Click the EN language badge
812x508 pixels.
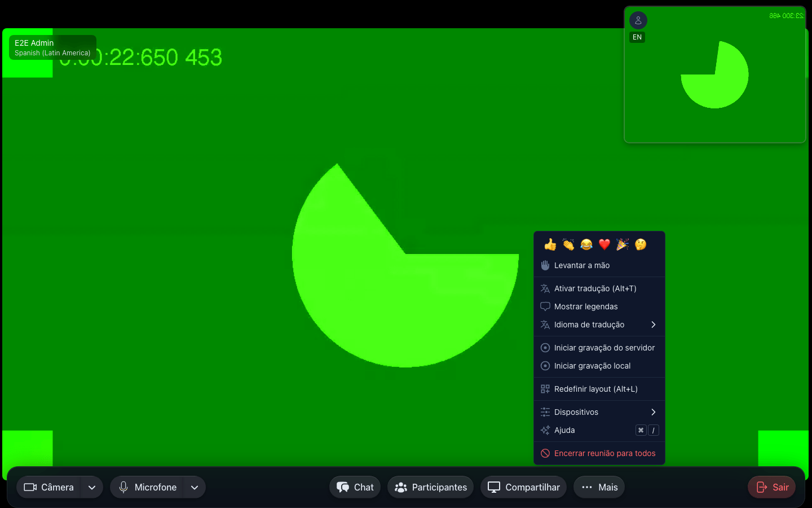[x=637, y=37]
